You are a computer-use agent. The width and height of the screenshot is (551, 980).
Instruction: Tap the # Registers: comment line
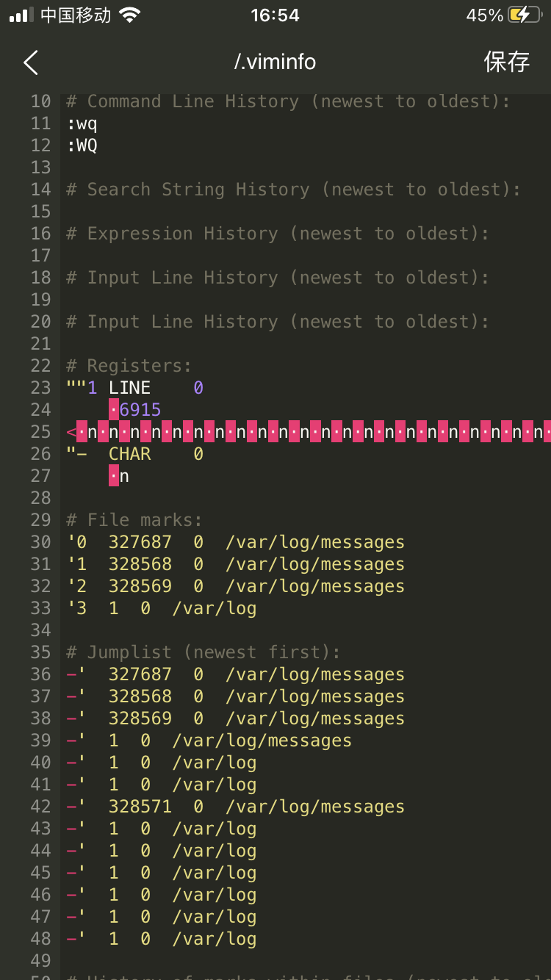tap(129, 366)
